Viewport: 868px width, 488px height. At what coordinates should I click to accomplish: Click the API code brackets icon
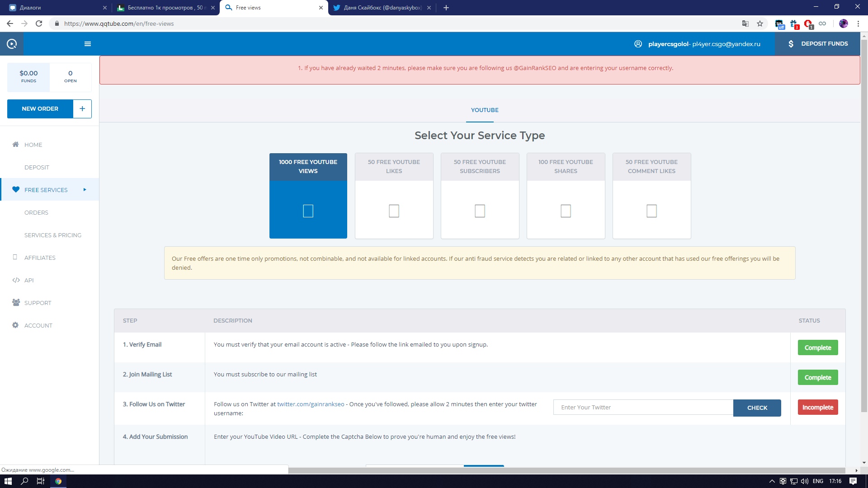pyautogui.click(x=16, y=280)
